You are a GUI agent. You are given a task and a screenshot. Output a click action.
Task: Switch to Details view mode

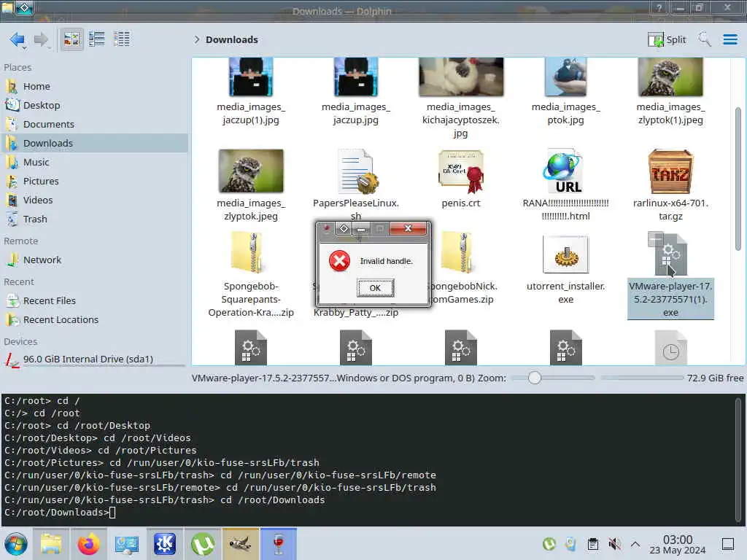tap(122, 39)
